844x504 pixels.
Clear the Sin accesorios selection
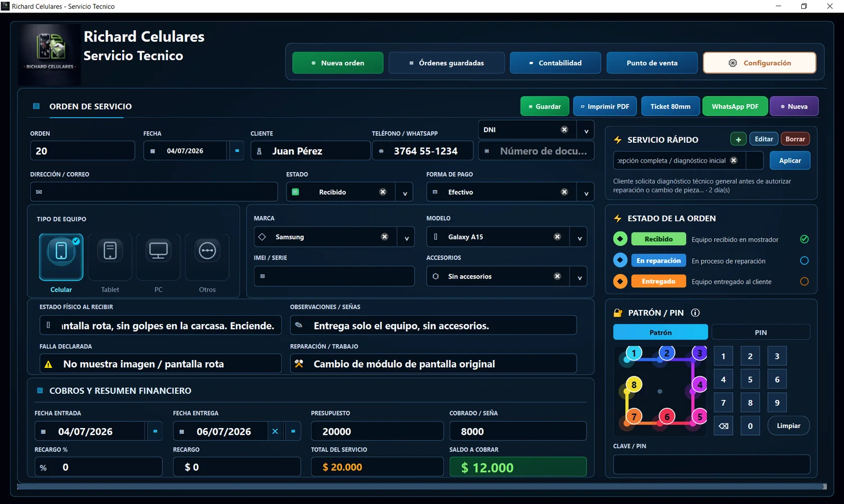pos(557,276)
